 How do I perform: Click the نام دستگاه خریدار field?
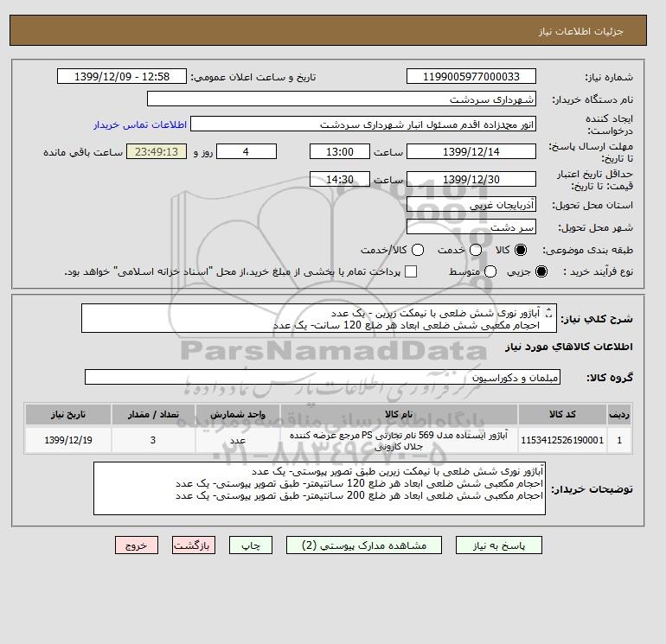click(x=342, y=99)
